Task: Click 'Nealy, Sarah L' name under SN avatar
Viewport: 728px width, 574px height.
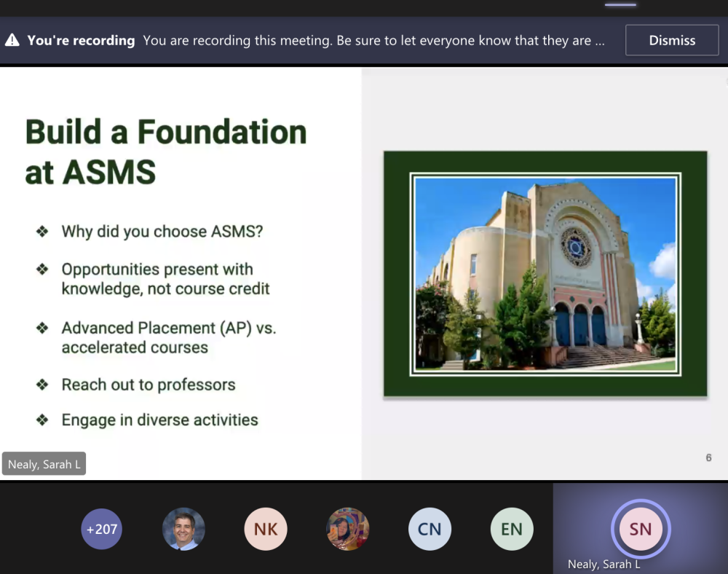Action: click(604, 565)
